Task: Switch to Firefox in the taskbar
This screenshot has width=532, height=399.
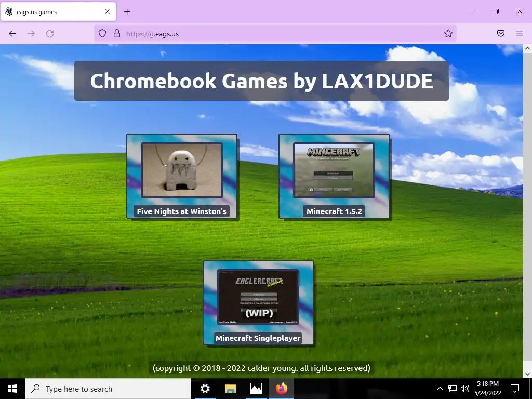Action: click(281, 389)
